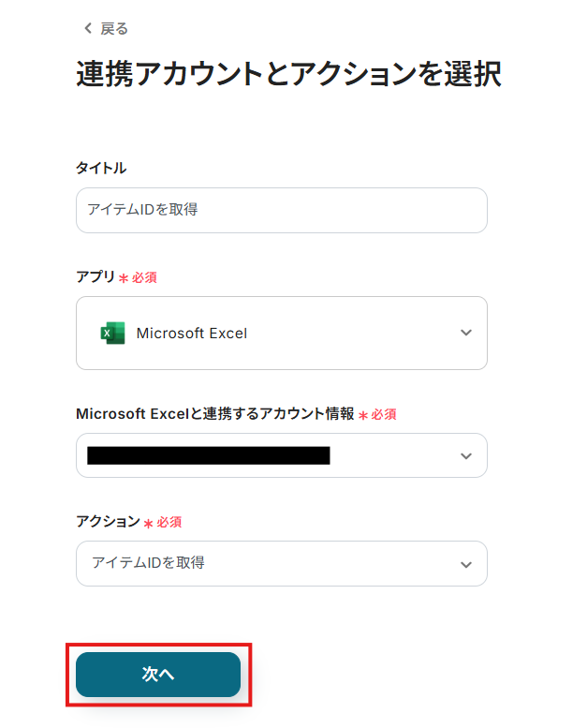Image resolution: width=587 pixels, height=728 pixels.
Task: Click the Microsoft Excelと連携するアカウント情報 label
Action: [x=215, y=413]
